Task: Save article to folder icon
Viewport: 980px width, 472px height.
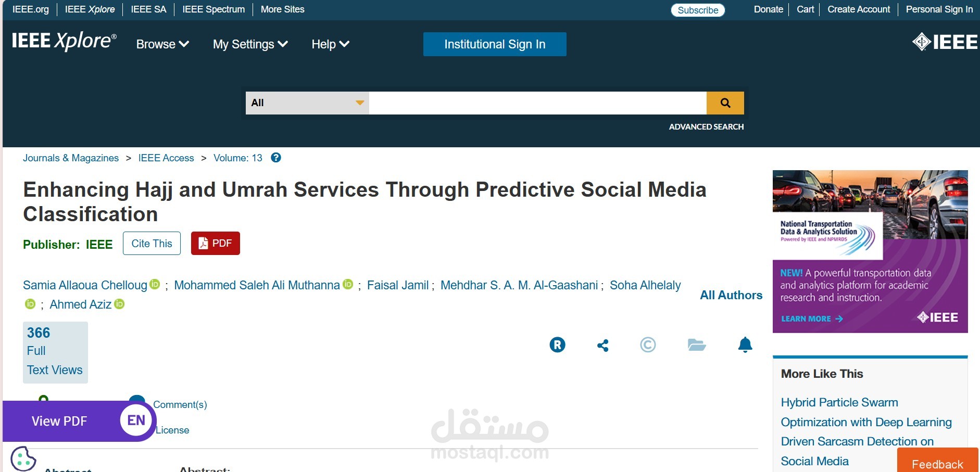Action: coord(696,345)
